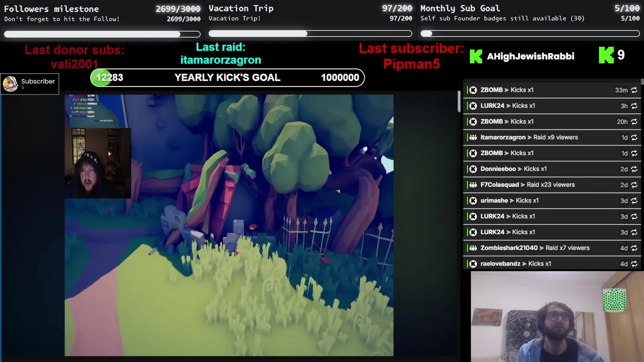Screen dimensions: 644x362
Task: Click the Kick logo beside number 9
Action: click(x=606, y=55)
